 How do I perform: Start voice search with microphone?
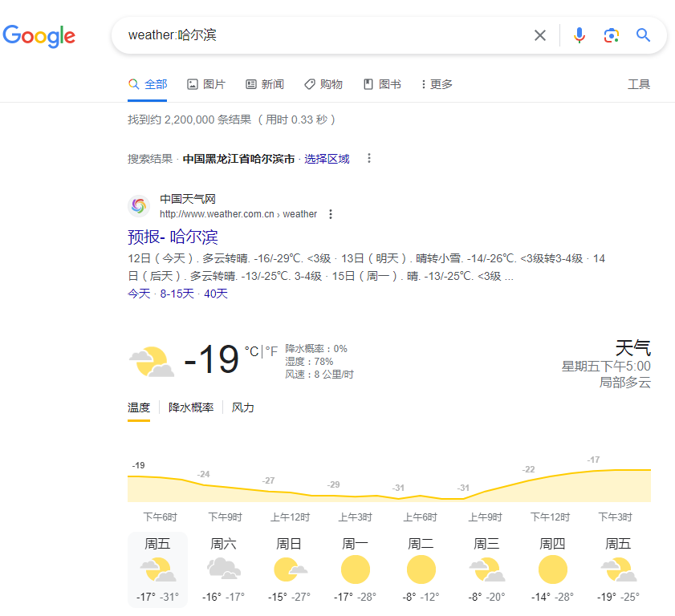pos(579,35)
